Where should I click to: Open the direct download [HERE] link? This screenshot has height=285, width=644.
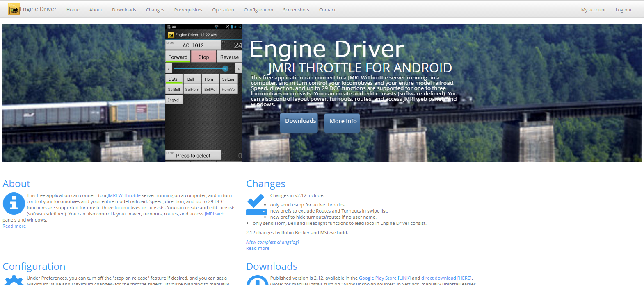(446, 278)
